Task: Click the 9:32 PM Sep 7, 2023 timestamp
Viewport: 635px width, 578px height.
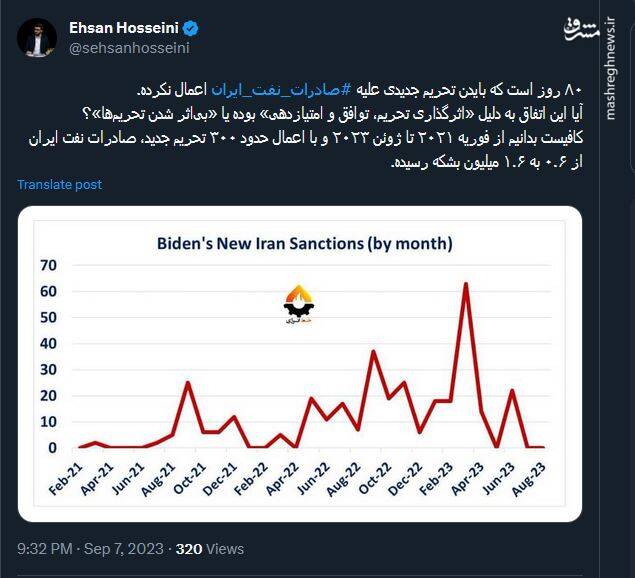Action: [x=90, y=548]
